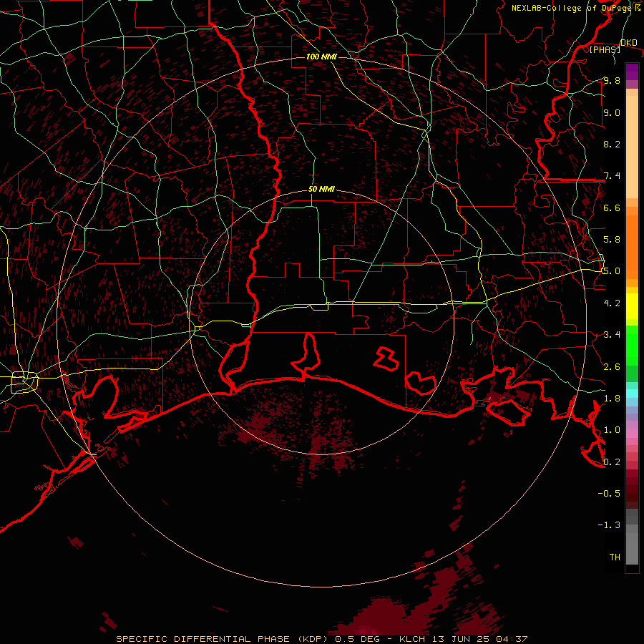Click the "[PHAS]" product label
Screen dimensions: 644x644
[x=605, y=49]
